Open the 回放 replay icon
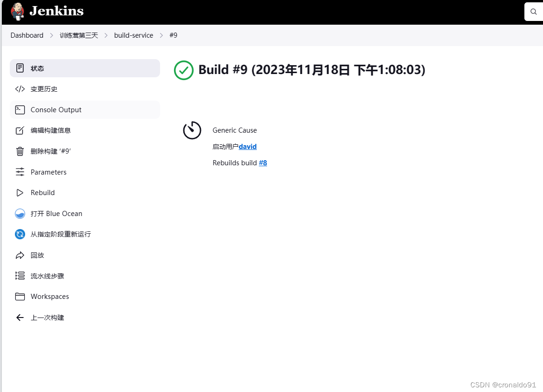The image size is (543, 392). [x=20, y=255]
